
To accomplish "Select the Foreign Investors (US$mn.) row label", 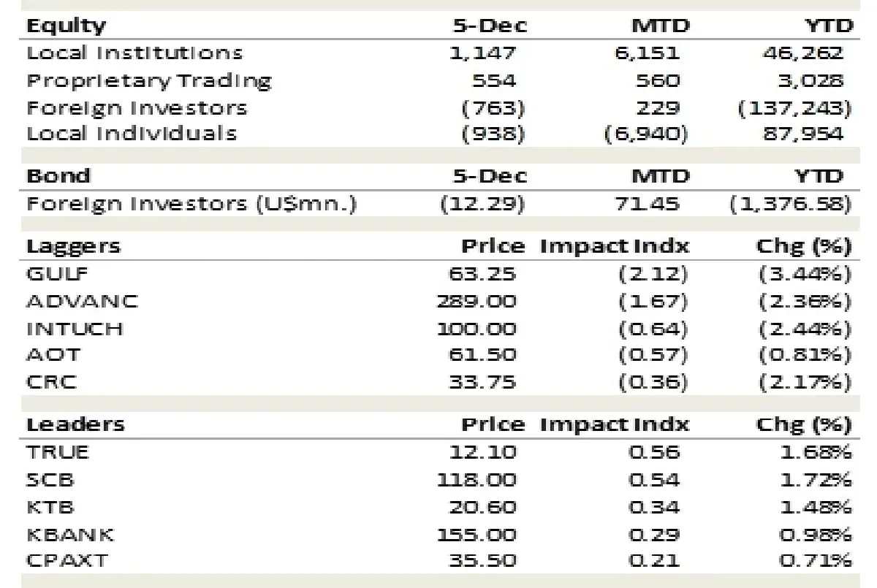I will click(x=191, y=203).
